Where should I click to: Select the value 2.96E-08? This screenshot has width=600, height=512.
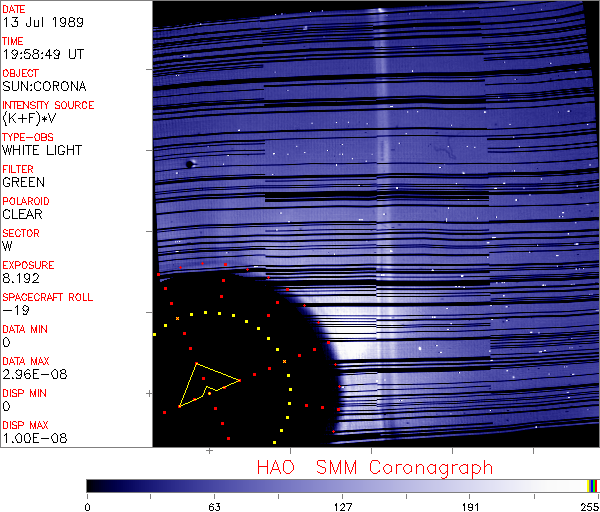pos(35,374)
